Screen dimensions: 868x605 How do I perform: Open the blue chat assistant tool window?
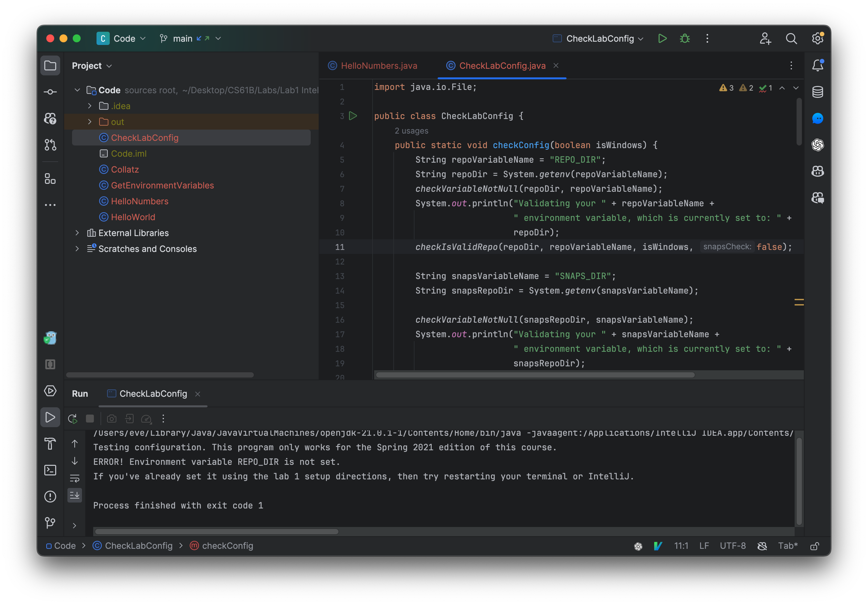(x=818, y=118)
